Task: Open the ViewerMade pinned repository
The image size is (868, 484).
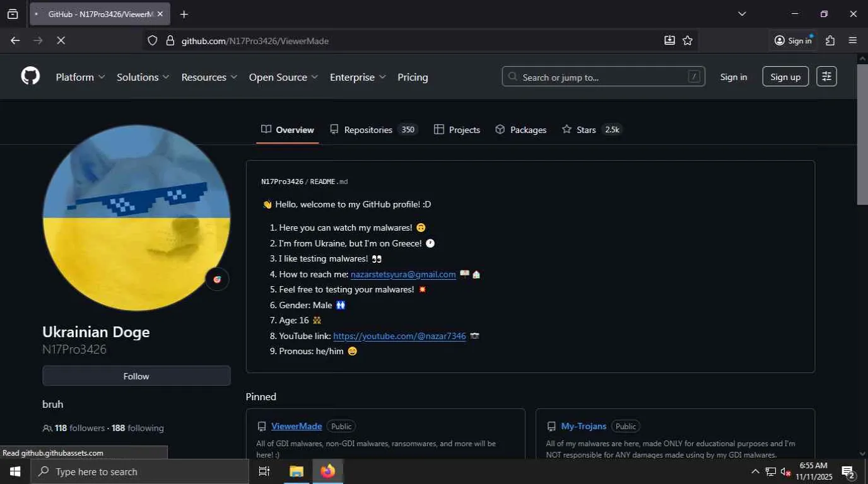Action: pos(296,426)
